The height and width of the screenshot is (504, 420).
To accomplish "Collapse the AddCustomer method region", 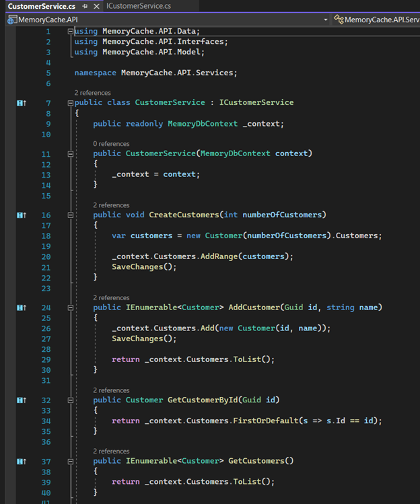I will 71,308.
